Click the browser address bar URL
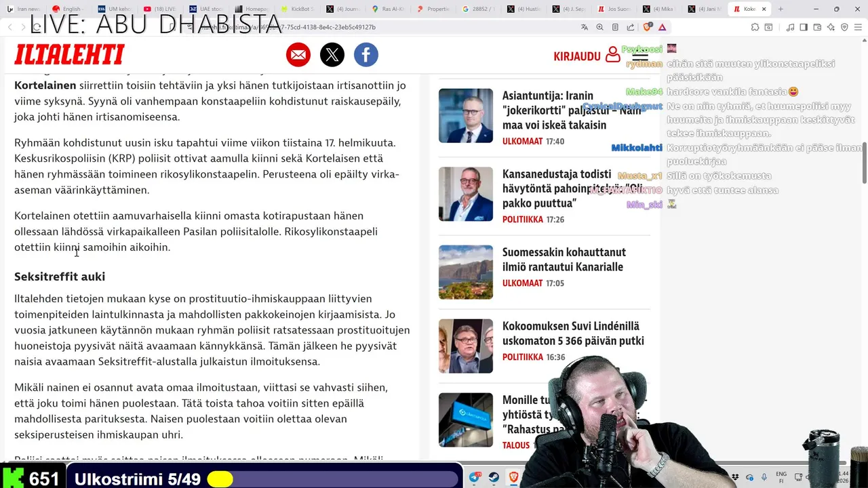 pos(380,27)
